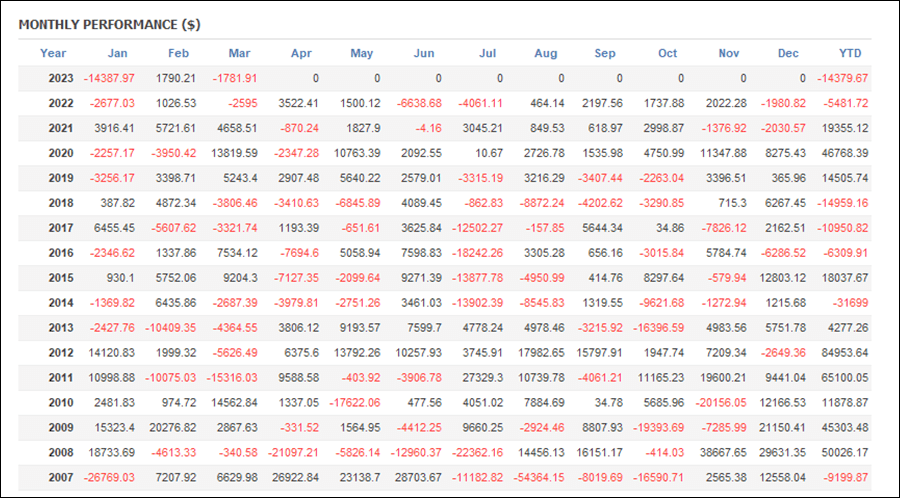Click the Year column header
900x498 pixels.
[x=53, y=53]
